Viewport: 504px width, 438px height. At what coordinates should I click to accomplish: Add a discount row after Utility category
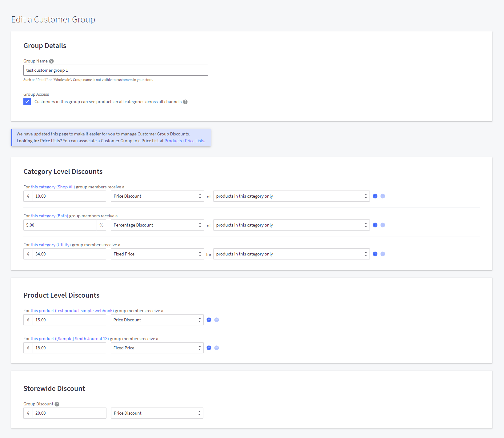pos(375,254)
